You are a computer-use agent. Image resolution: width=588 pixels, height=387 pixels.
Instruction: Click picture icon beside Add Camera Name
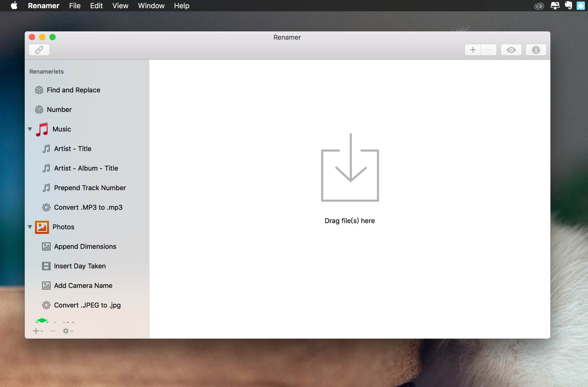pyautogui.click(x=46, y=286)
